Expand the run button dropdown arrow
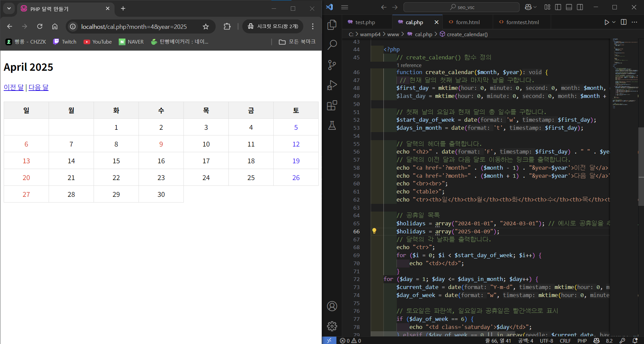 pyautogui.click(x=614, y=22)
